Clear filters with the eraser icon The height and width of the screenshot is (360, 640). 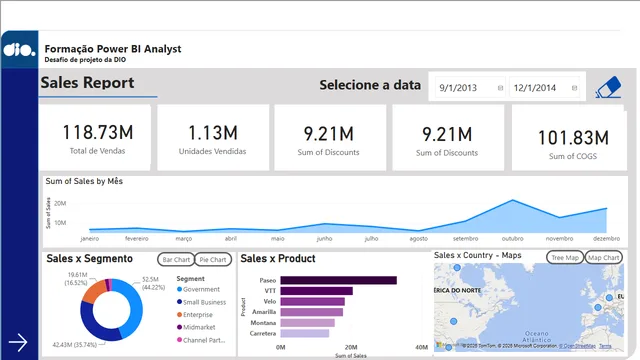coord(608,87)
